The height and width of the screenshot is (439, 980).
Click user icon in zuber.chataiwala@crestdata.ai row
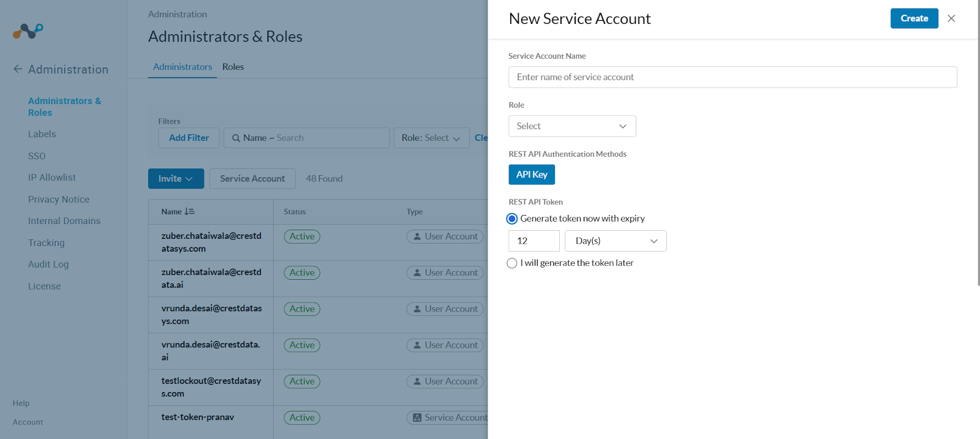pyautogui.click(x=417, y=272)
